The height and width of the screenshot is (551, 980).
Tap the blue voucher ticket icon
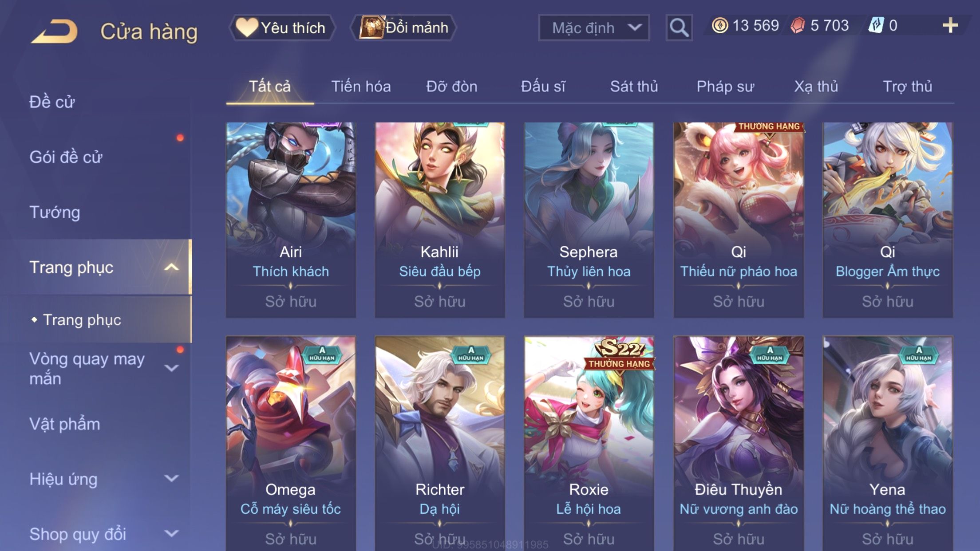coord(876,25)
